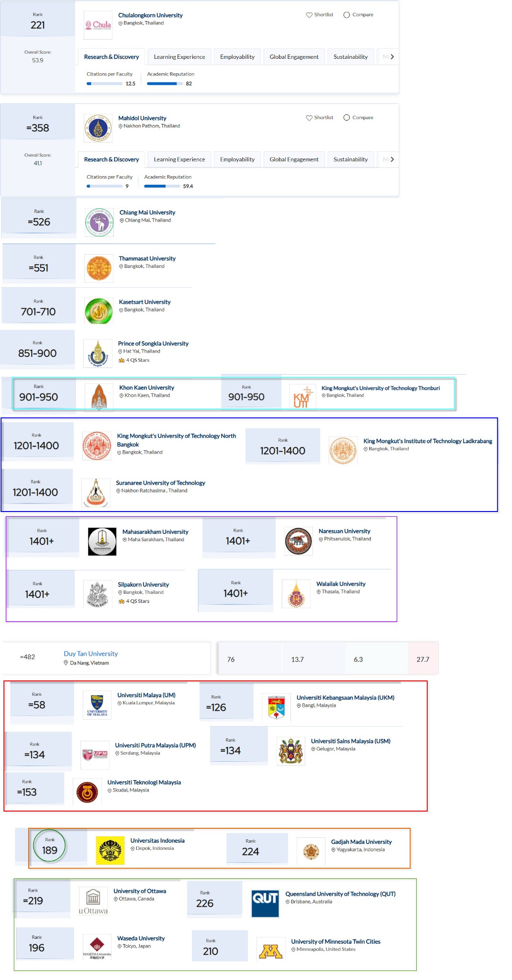
Task: Click the Universiti Sains Malaysia crest
Action: [x=291, y=751]
